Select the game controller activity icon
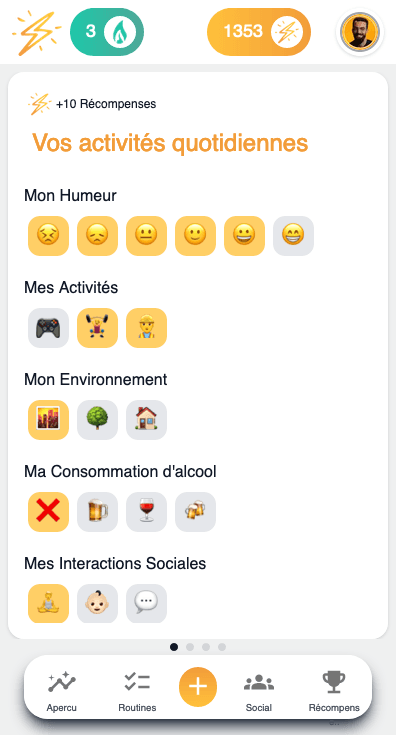Image resolution: width=396 pixels, height=735 pixels. click(x=48, y=328)
